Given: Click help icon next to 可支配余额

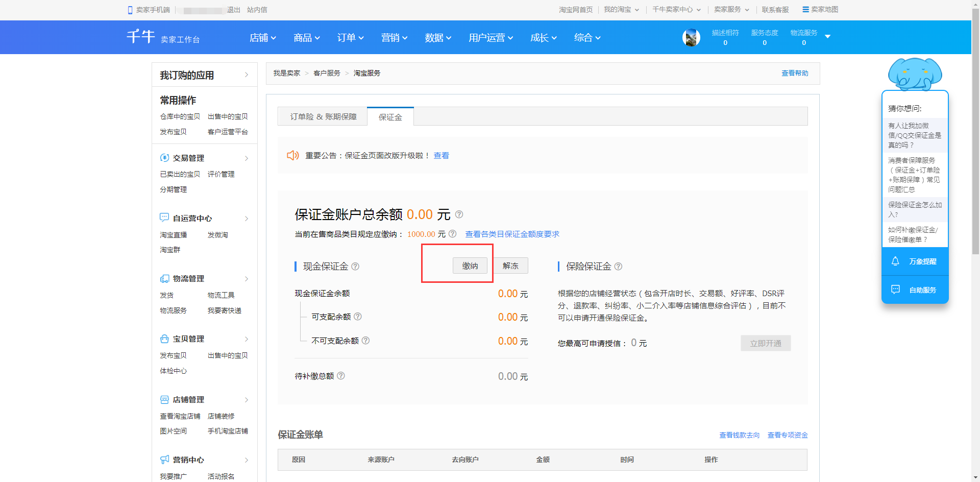Looking at the screenshot, I should click(x=358, y=317).
